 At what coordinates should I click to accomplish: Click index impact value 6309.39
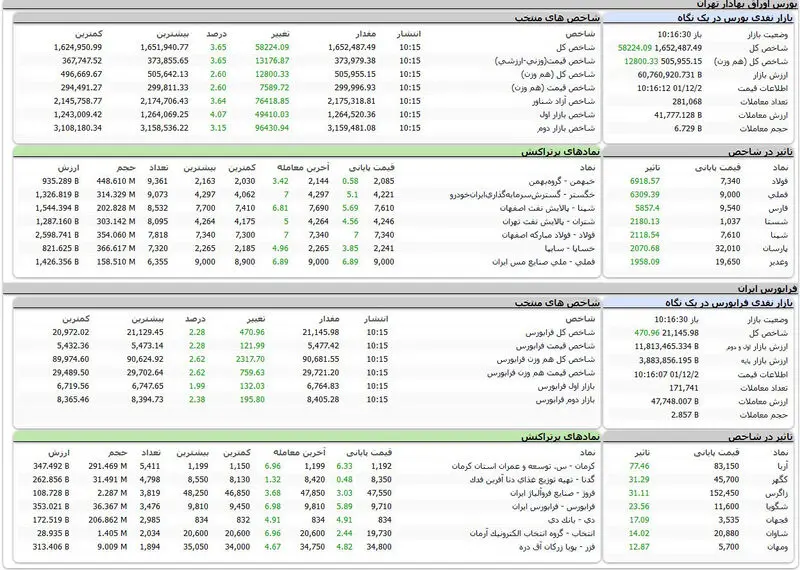pyautogui.click(x=644, y=195)
